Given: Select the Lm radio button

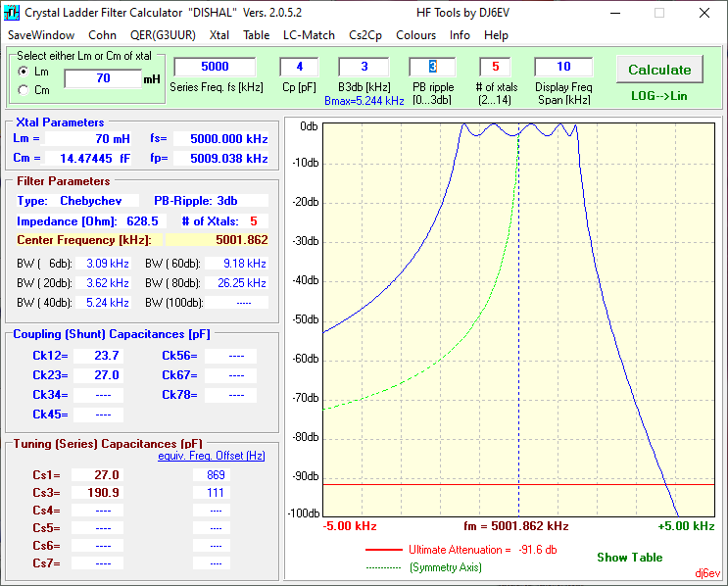Looking at the screenshot, I should click(x=23, y=72).
